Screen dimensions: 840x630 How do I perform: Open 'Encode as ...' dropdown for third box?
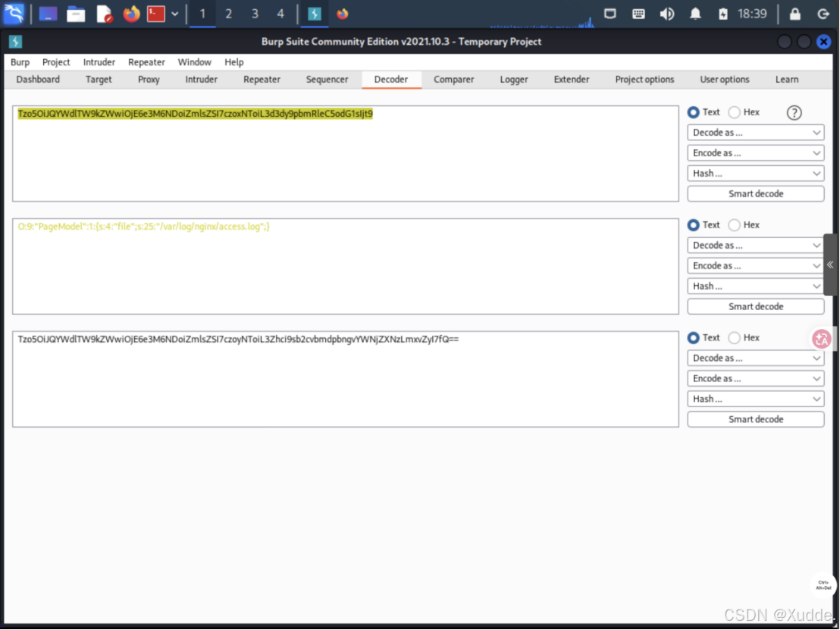tap(755, 378)
